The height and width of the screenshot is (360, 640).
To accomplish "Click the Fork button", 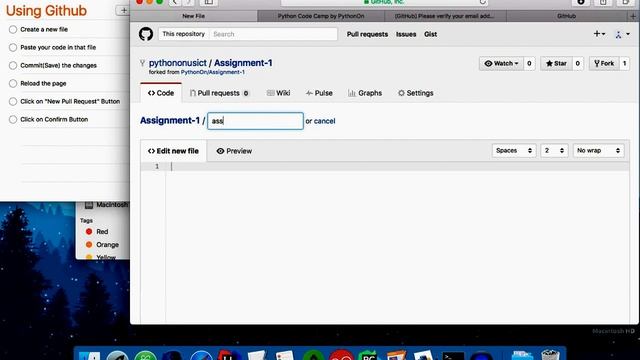I will coord(604,63).
